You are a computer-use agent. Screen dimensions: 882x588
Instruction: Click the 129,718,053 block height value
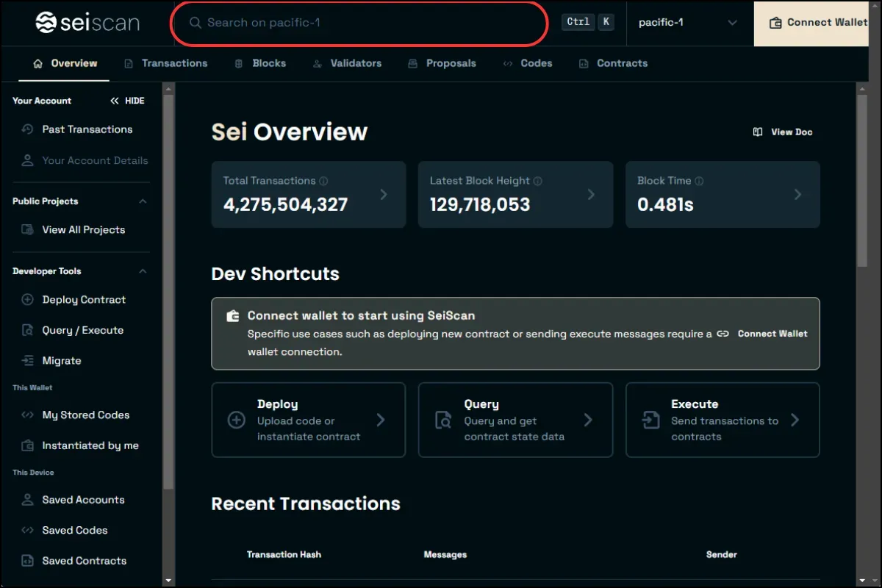(x=480, y=204)
